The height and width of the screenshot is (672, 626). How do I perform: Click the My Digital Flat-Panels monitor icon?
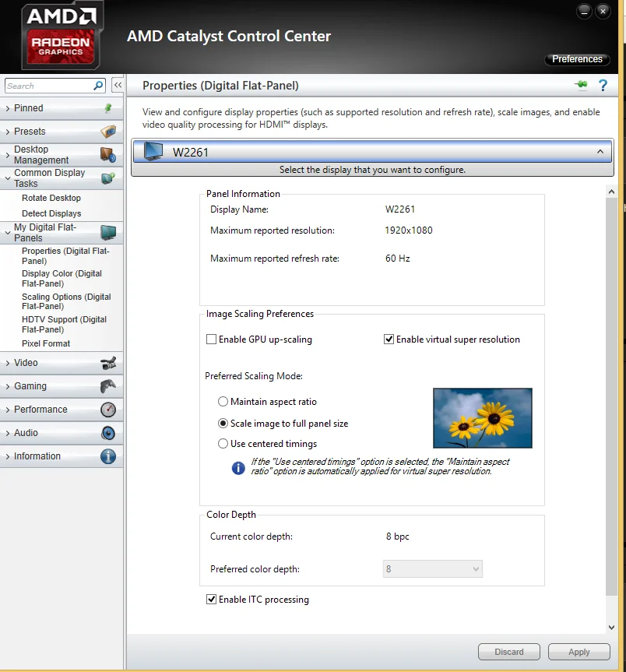[x=108, y=232]
